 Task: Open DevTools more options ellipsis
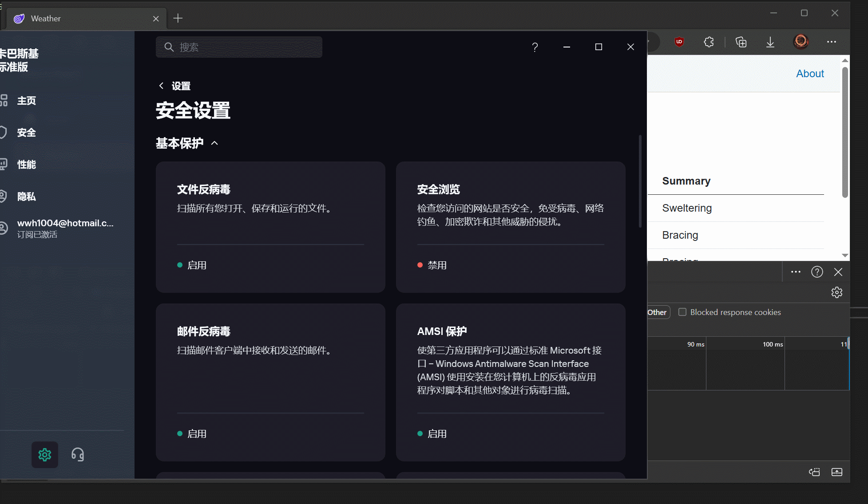coord(796,272)
